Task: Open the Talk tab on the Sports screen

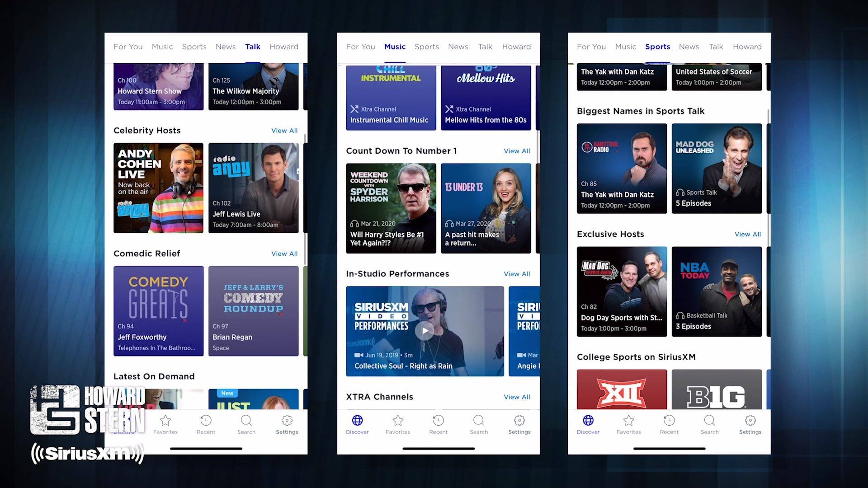Action: click(716, 47)
